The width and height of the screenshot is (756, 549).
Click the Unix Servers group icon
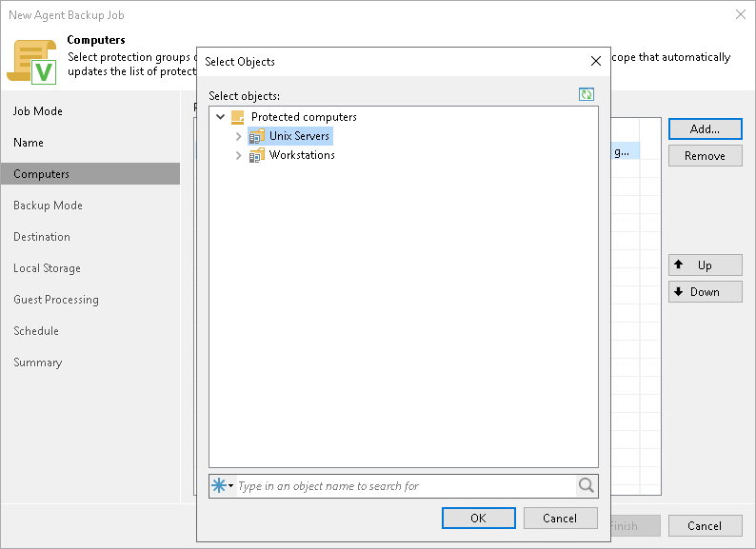256,136
